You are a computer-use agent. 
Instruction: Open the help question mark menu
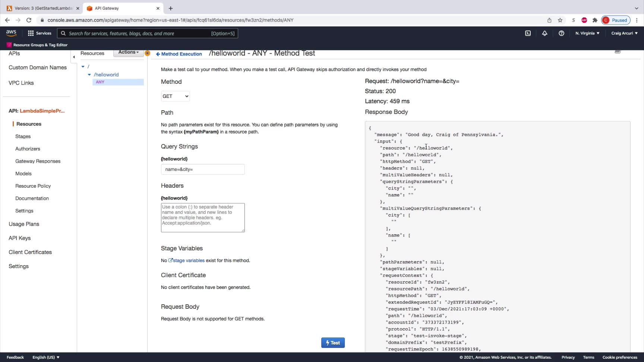click(561, 33)
